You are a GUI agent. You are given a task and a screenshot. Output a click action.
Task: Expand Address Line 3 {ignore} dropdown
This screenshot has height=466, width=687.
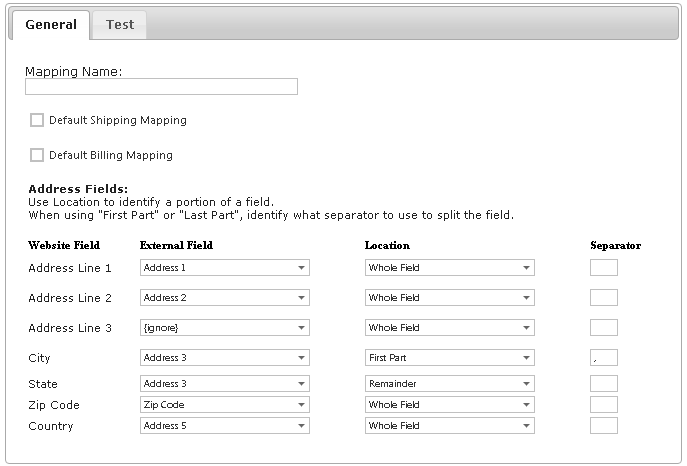click(x=224, y=328)
